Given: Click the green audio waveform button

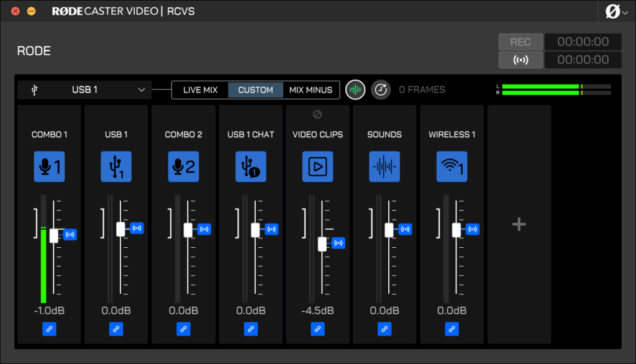Looking at the screenshot, I should (355, 89).
